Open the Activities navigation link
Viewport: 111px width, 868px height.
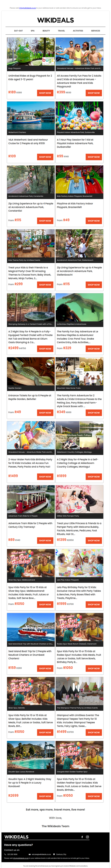tap(78, 31)
